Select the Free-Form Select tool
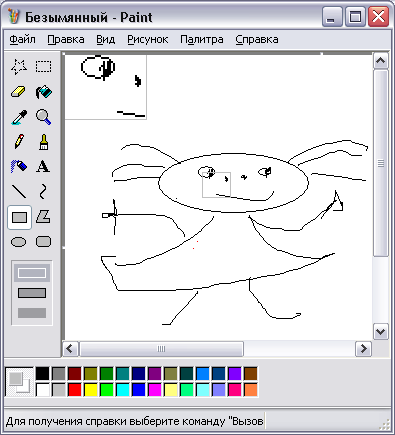 19,67
